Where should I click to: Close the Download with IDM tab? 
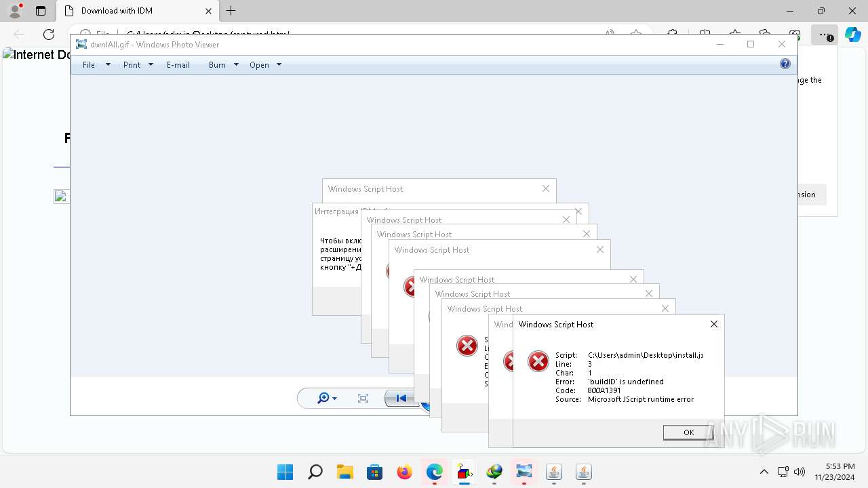(208, 11)
